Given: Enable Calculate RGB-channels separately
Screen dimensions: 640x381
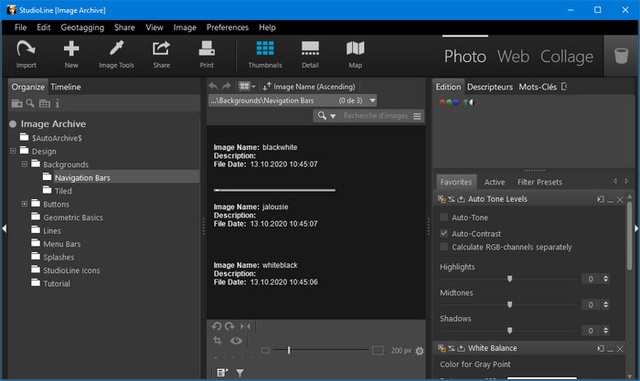Looking at the screenshot, I should [444, 247].
